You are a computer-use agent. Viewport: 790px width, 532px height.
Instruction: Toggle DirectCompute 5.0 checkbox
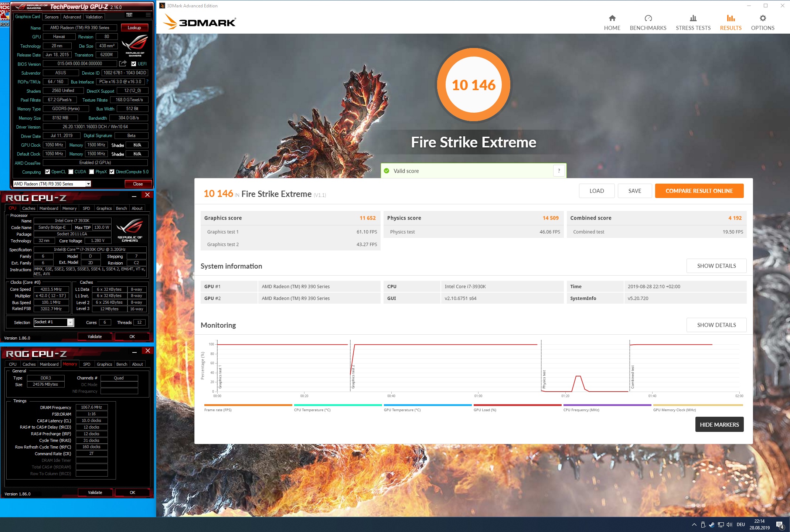pyautogui.click(x=112, y=171)
